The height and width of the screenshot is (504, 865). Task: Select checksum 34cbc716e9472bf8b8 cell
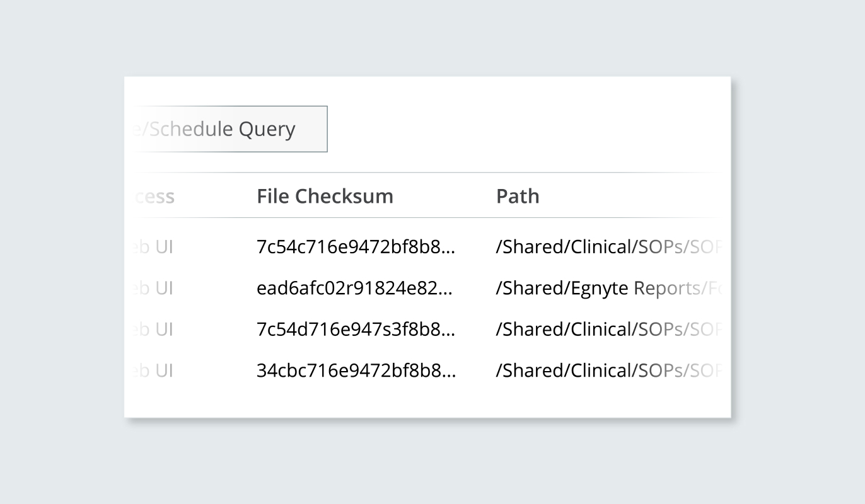(x=349, y=371)
